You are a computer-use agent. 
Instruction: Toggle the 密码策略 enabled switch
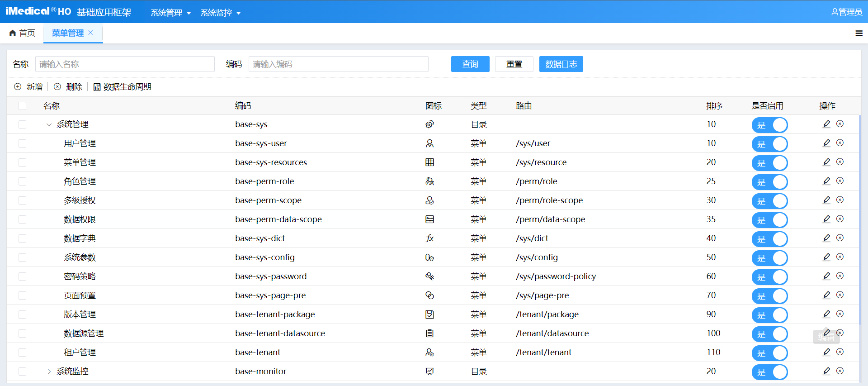769,276
